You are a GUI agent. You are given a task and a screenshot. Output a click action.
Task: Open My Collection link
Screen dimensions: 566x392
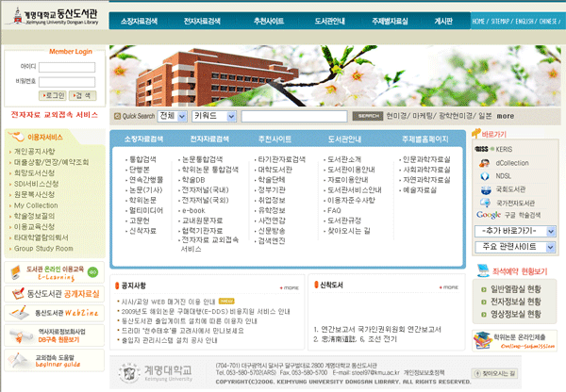coord(36,205)
